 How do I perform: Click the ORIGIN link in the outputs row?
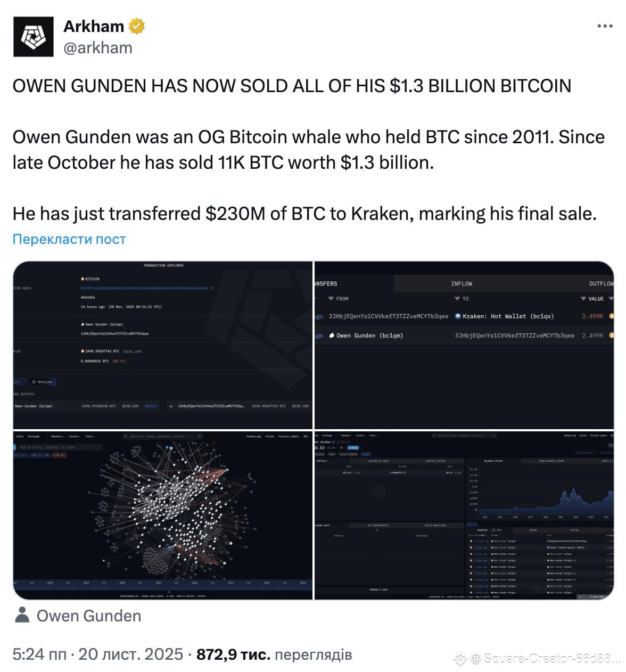pyautogui.click(x=151, y=406)
